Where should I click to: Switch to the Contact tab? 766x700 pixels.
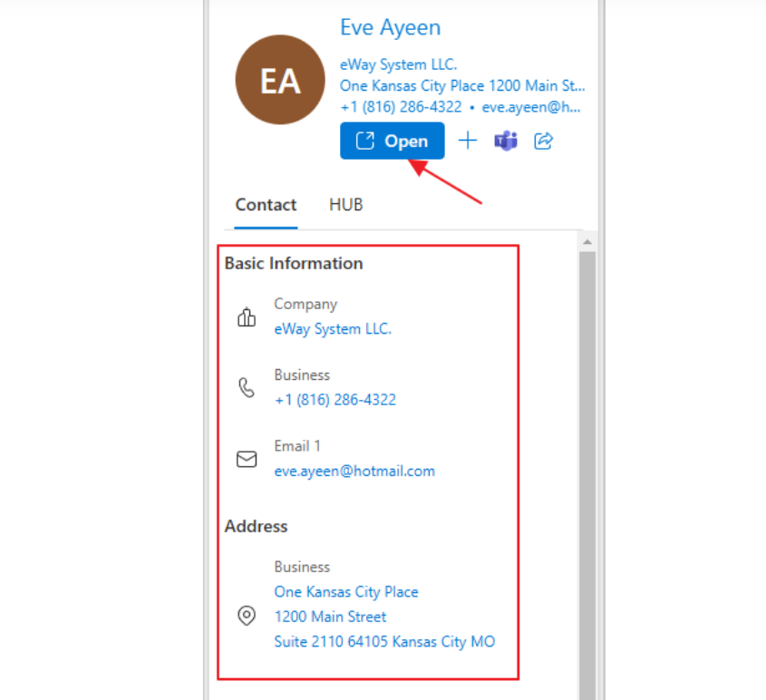pos(266,205)
